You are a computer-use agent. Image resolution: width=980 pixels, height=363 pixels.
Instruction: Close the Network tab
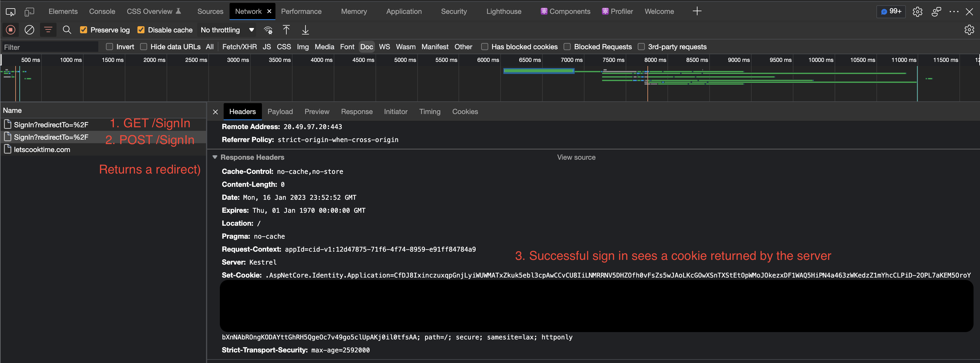pyautogui.click(x=269, y=11)
